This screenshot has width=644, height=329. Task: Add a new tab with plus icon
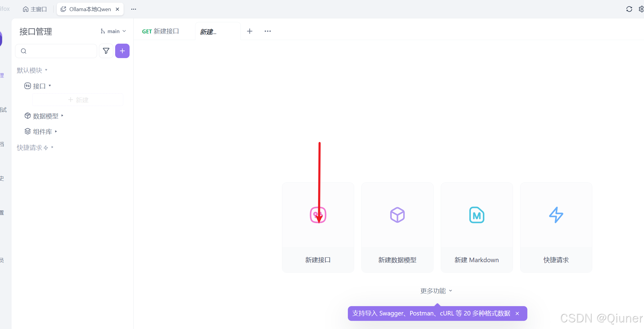click(x=250, y=31)
